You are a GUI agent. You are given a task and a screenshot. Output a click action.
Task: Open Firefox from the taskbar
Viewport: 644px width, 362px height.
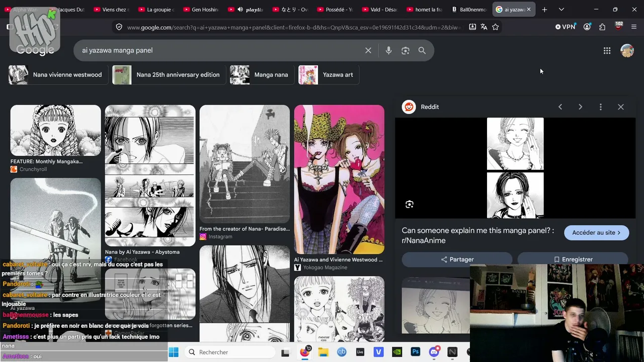(305, 352)
